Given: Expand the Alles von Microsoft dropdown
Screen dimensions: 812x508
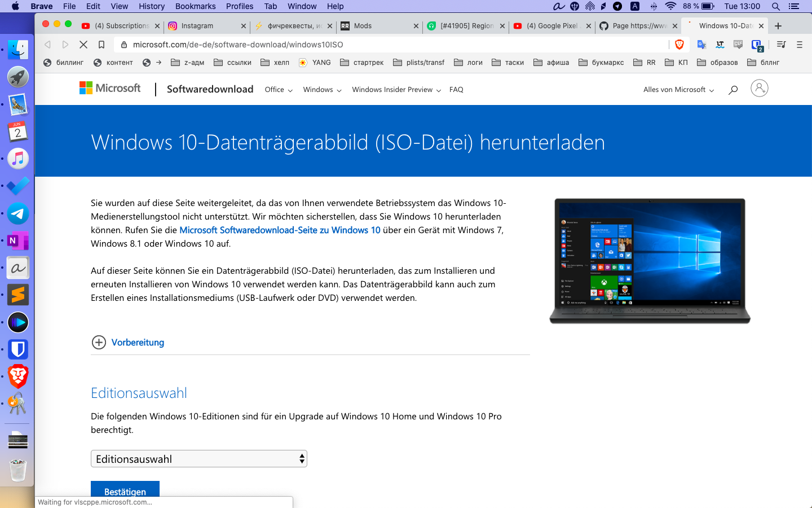Looking at the screenshot, I should click(x=678, y=90).
